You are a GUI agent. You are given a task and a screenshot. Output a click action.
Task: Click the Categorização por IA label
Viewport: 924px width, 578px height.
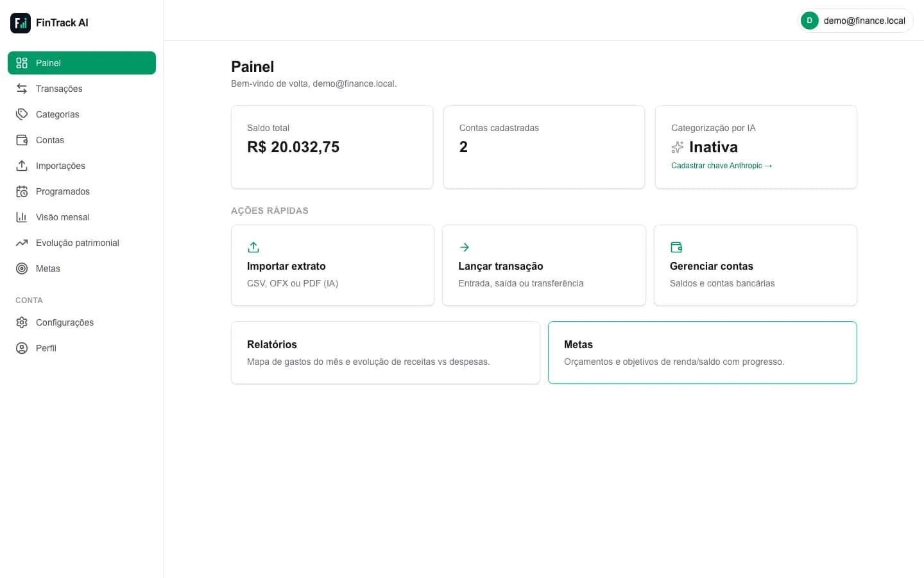[714, 128]
